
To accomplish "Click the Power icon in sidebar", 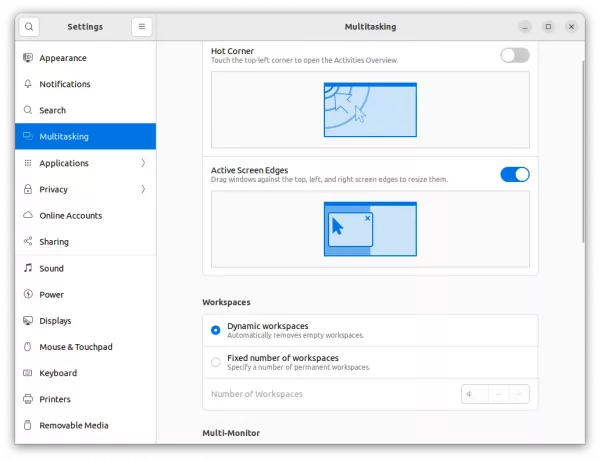I will tap(28, 294).
